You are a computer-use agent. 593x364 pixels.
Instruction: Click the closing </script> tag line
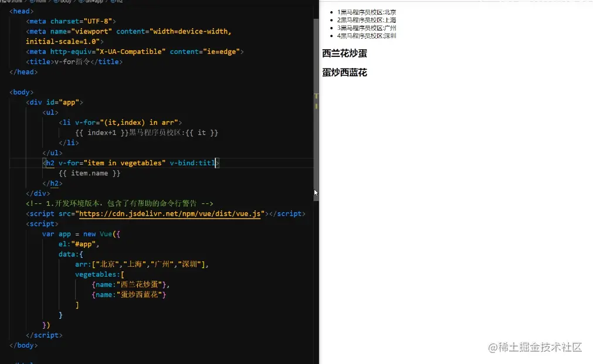pyautogui.click(x=44, y=335)
